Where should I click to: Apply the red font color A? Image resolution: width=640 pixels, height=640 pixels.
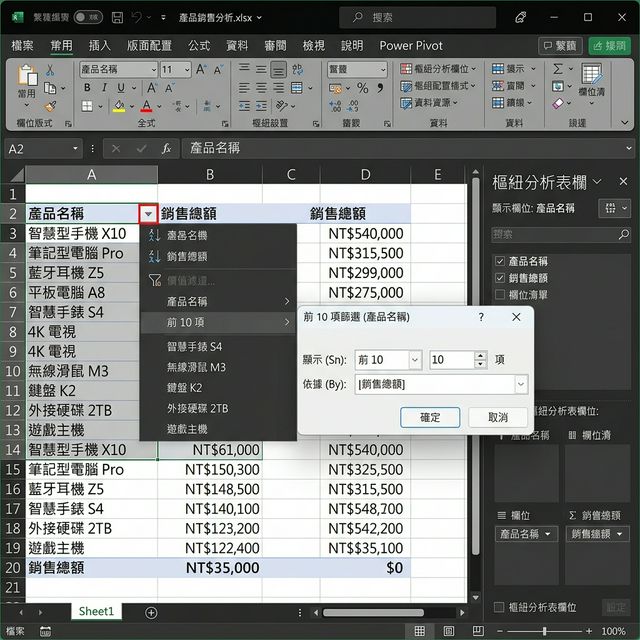pos(147,106)
